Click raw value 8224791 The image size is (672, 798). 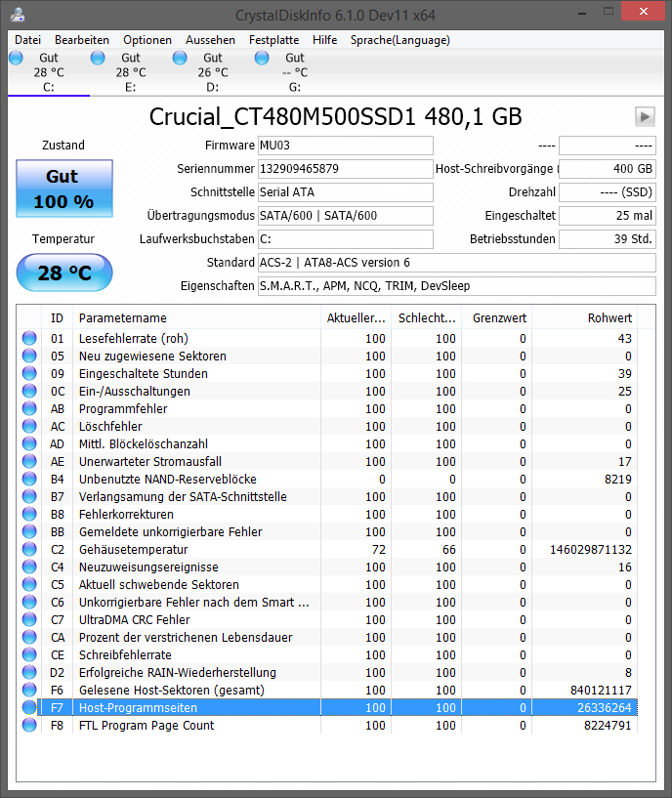[x=608, y=725]
